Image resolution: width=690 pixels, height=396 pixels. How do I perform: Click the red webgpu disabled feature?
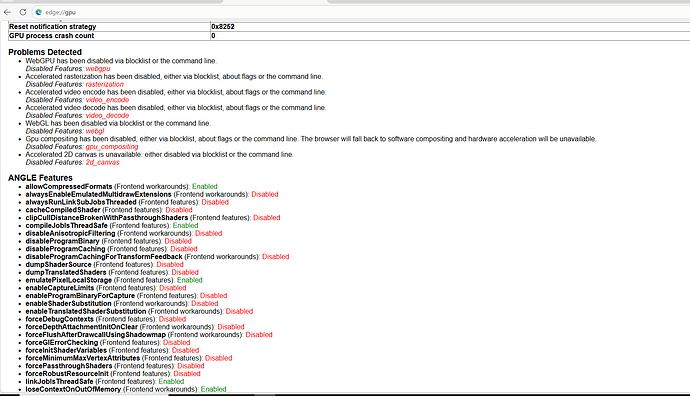pyautogui.click(x=98, y=69)
